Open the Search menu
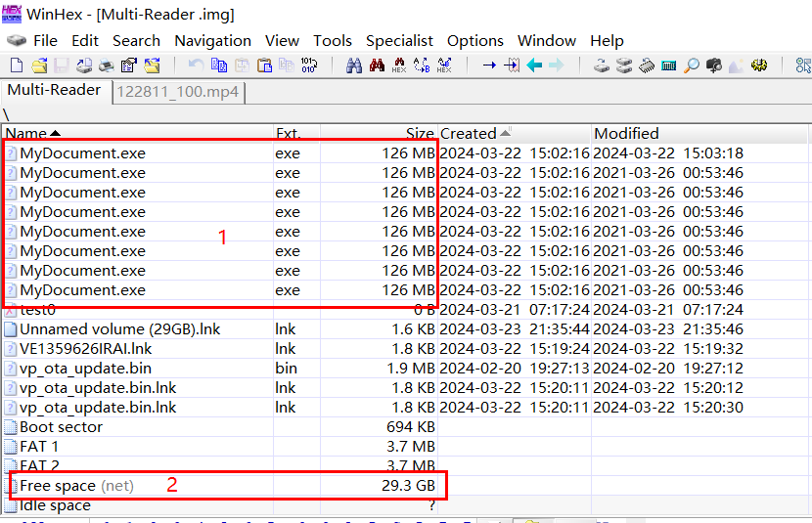 coord(136,41)
